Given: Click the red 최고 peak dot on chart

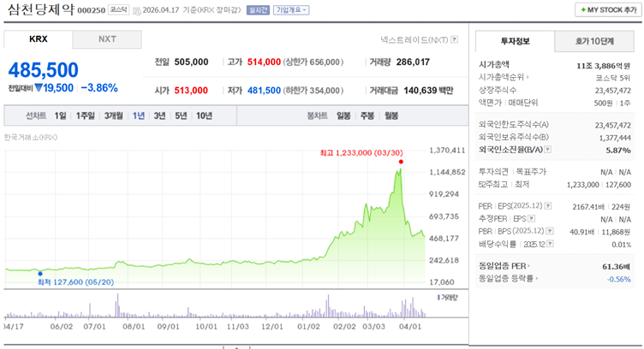Looking at the screenshot, I should click(401, 162).
